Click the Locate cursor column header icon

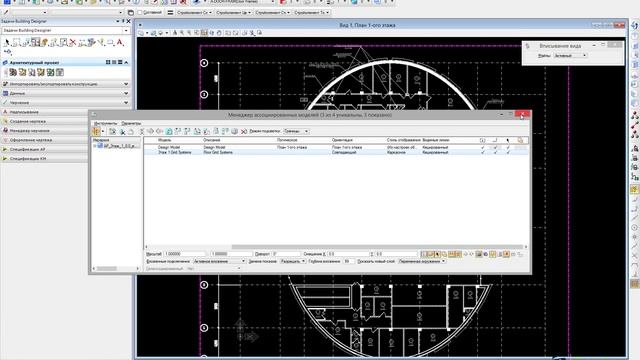[508, 140]
